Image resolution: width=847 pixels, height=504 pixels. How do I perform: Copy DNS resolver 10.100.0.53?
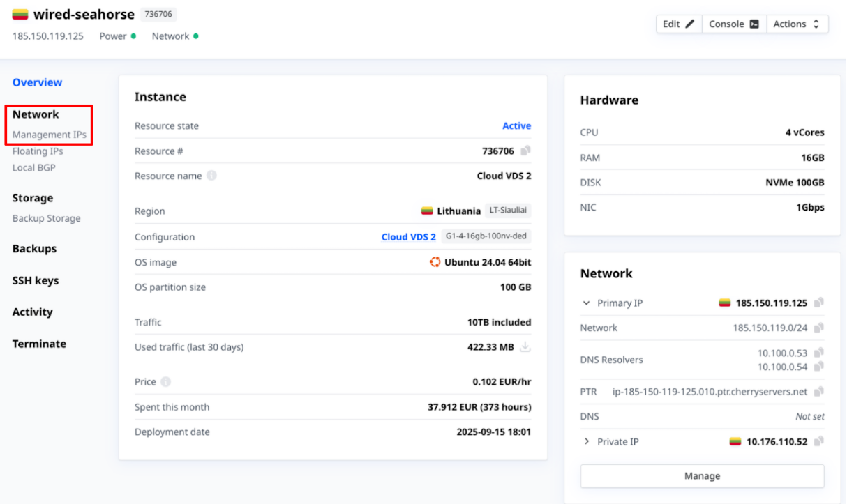click(x=819, y=353)
